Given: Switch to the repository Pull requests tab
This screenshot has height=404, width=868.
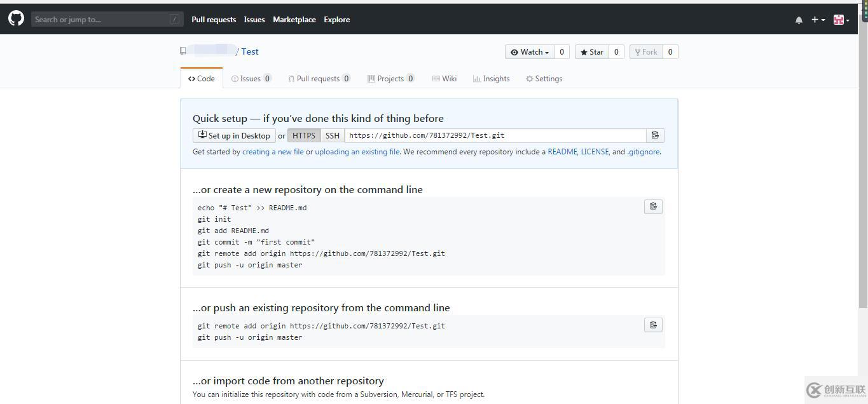Looking at the screenshot, I should (x=319, y=79).
